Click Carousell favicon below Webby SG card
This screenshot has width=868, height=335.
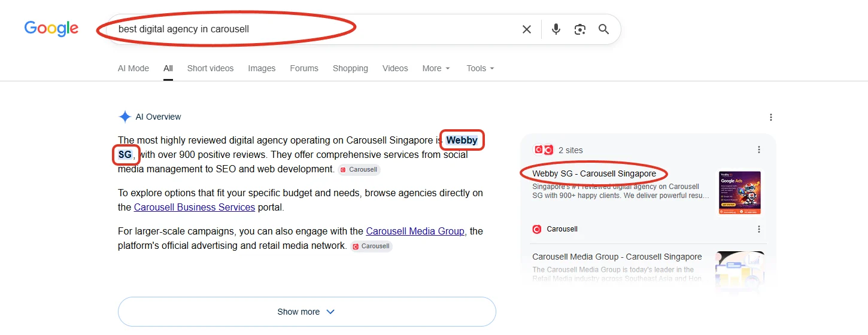point(537,229)
